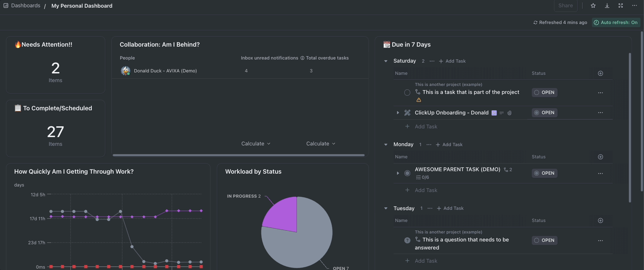Image resolution: width=644 pixels, height=270 pixels.
Task: Favorite the dashboard with the star icon
Action: pos(593,6)
